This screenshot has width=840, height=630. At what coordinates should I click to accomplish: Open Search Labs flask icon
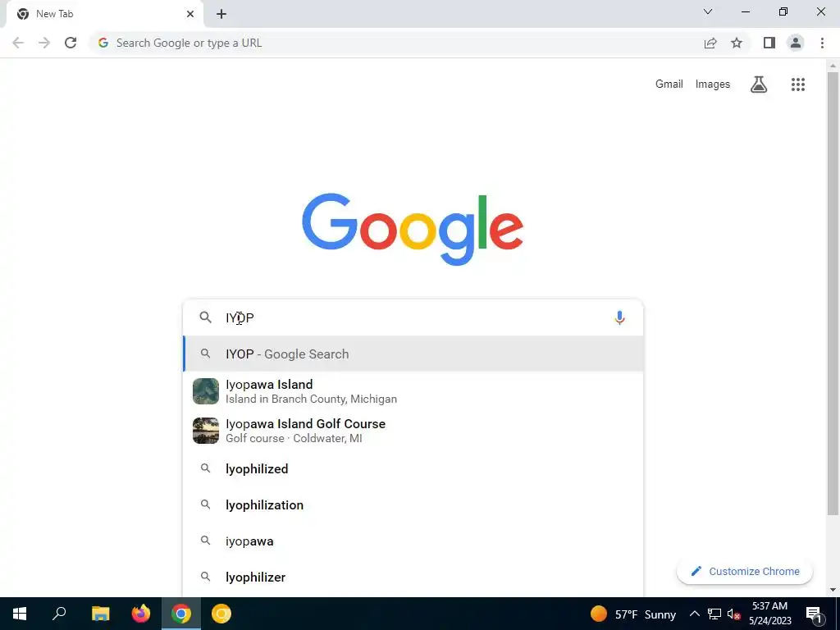tap(759, 84)
